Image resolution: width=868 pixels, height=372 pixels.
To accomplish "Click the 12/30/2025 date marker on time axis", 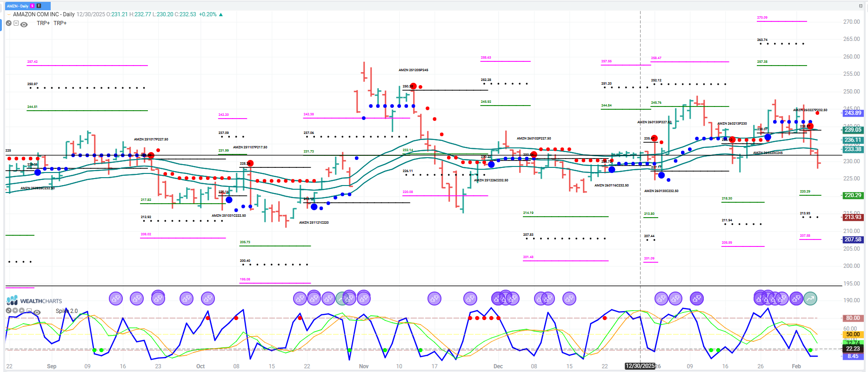I will [x=640, y=366].
